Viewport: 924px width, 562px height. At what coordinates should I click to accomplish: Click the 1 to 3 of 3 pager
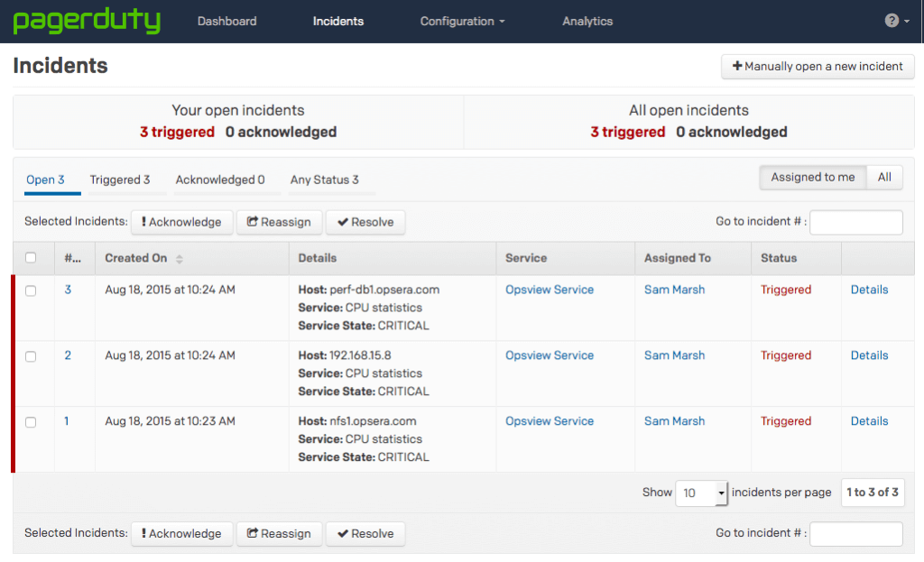point(873,493)
